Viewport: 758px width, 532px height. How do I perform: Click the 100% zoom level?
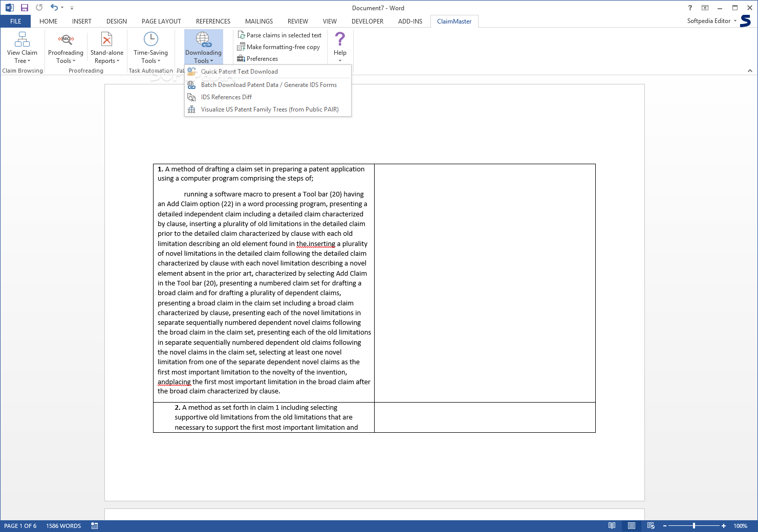740,526
